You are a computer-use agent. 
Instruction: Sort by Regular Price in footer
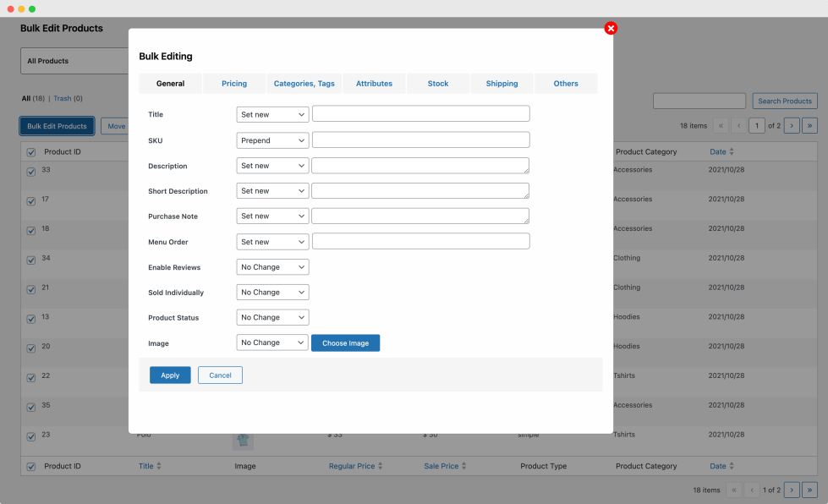click(x=354, y=466)
